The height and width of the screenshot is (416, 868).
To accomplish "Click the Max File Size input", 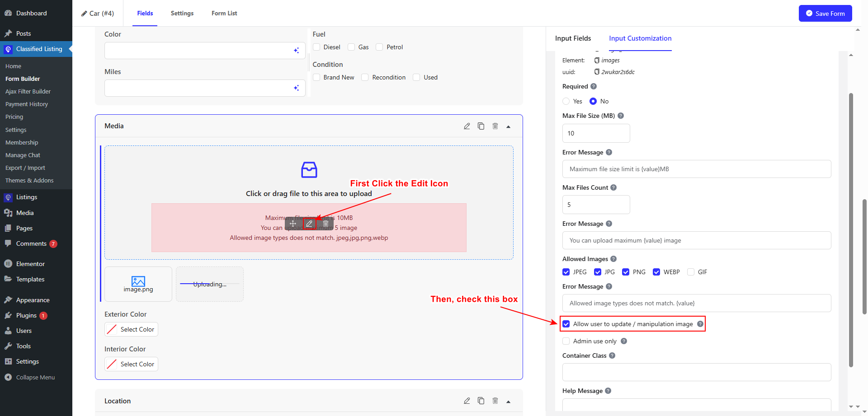I will tap(596, 133).
